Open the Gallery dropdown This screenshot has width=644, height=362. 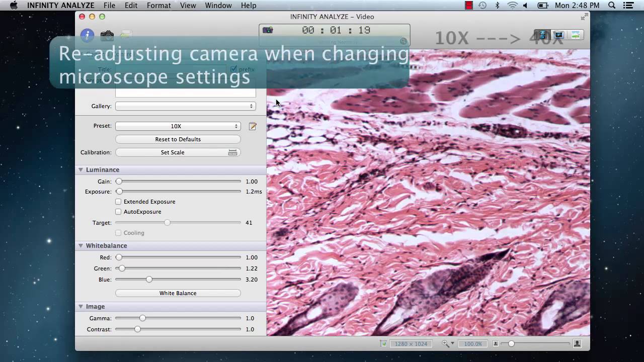(x=186, y=106)
